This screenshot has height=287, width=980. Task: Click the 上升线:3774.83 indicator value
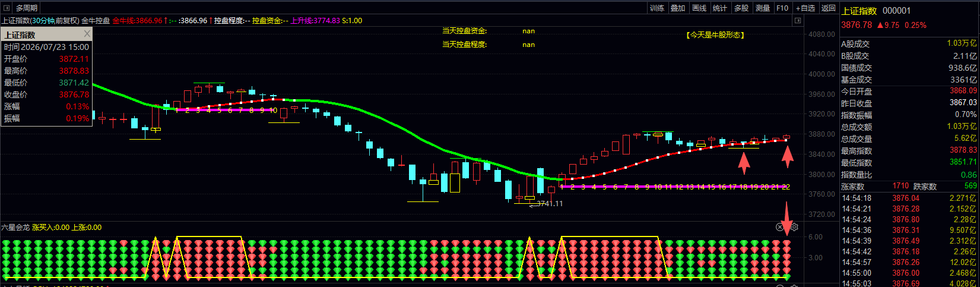(x=315, y=20)
